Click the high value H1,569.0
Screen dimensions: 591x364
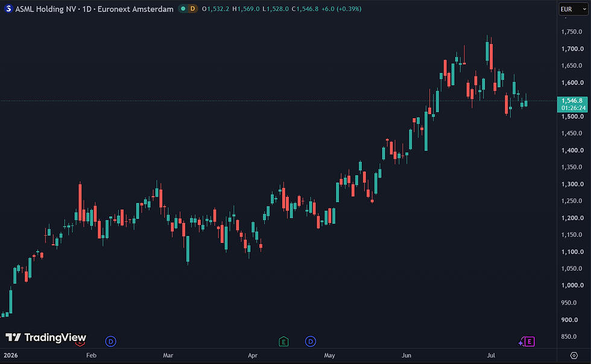(x=246, y=8)
